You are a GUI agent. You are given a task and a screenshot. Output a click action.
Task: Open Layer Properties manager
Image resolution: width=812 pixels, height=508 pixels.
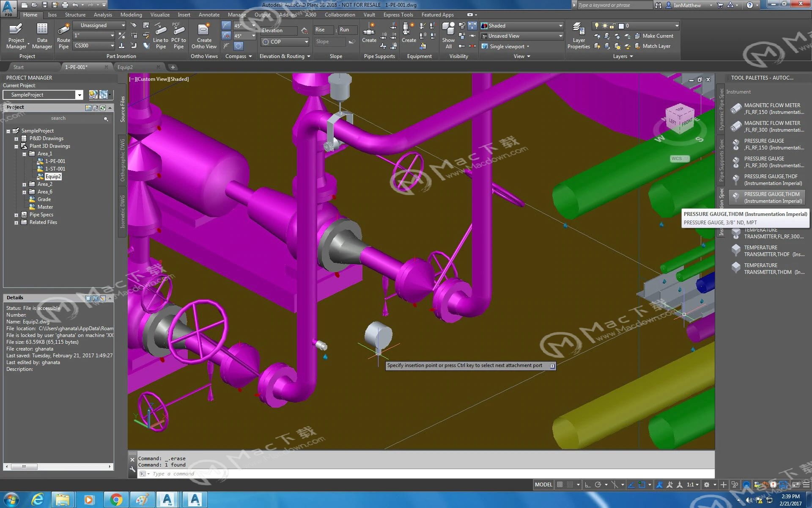(578, 36)
